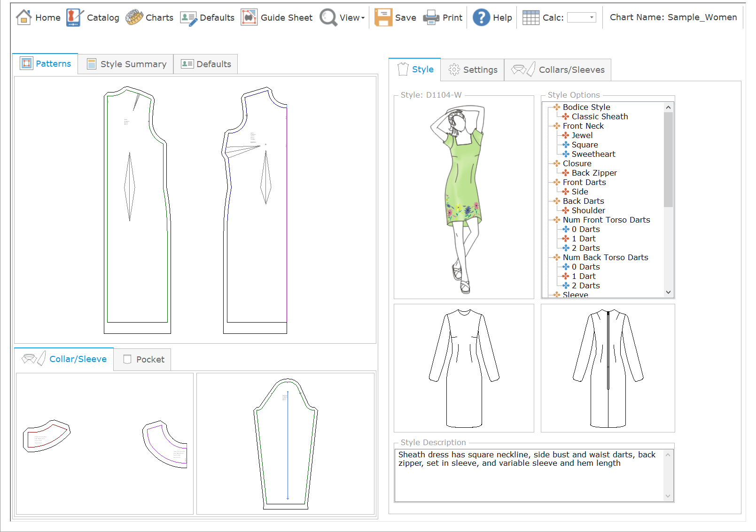Image resolution: width=756 pixels, height=532 pixels.
Task: Choose 0 Darts under Num Front Torso Darts
Action: (x=585, y=229)
